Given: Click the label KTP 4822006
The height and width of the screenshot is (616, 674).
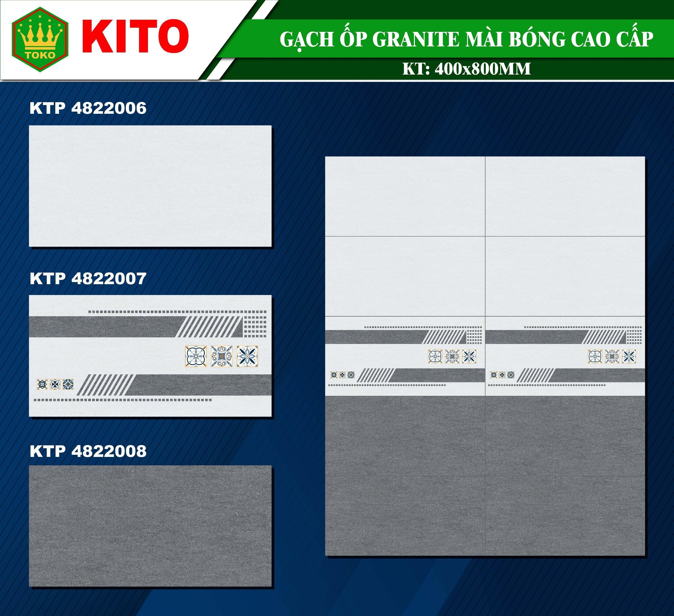Looking at the screenshot, I should click(x=88, y=108).
